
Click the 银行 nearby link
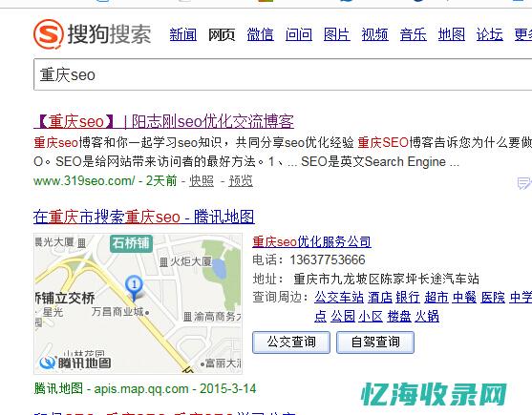[408, 298]
